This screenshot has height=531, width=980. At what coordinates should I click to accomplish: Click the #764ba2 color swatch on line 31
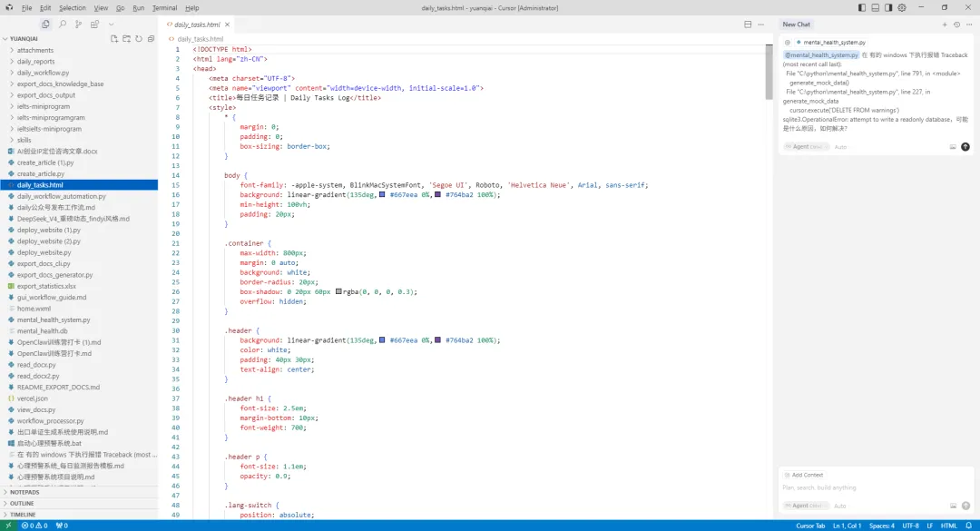coord(437,340)
